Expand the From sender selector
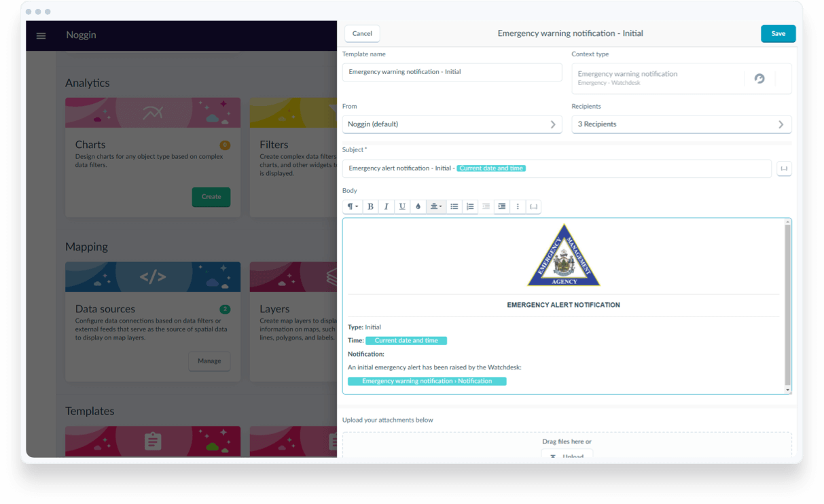Viewport: 824px width, 504px height. pyautogui.click(x=452, y=124)
